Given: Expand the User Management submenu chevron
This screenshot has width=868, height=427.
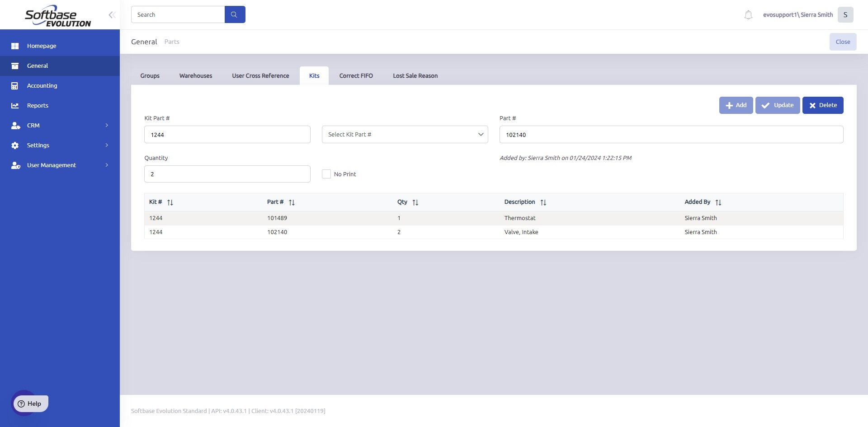Looking at the screenshot, I should point(107,165).
